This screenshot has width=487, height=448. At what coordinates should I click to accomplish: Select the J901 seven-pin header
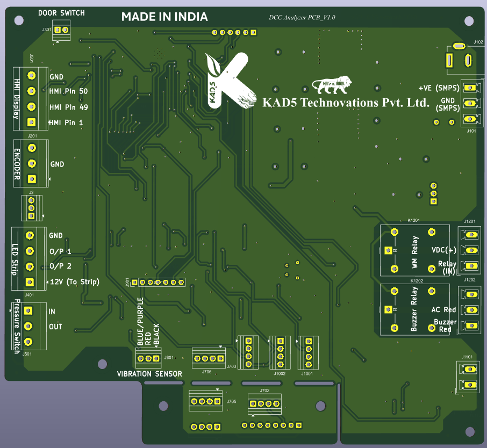(158, 282)
